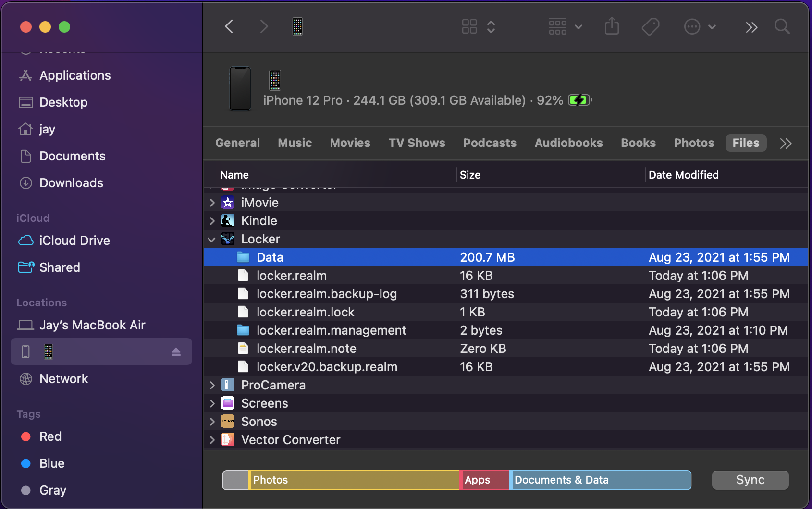Open Network in the sidebar
The width and height of the screenshot is (812, 509).
[x=101, y=379]
